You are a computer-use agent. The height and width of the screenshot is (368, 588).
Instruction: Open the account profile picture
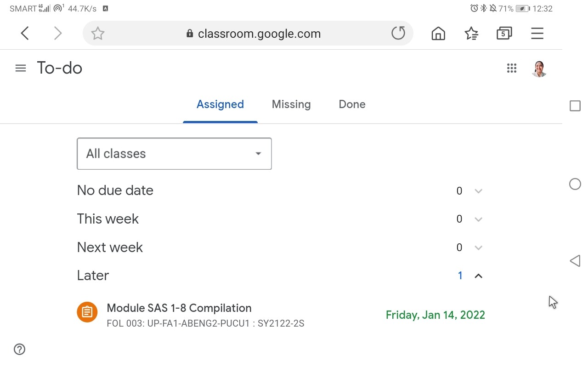(x=539, y=69)
